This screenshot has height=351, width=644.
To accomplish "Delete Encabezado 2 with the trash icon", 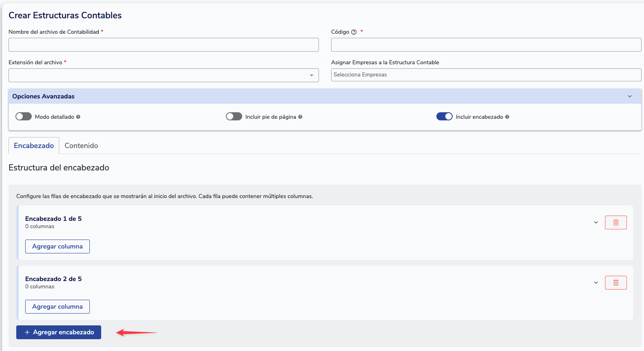I will pyautogui.click(x=616, y=283).
